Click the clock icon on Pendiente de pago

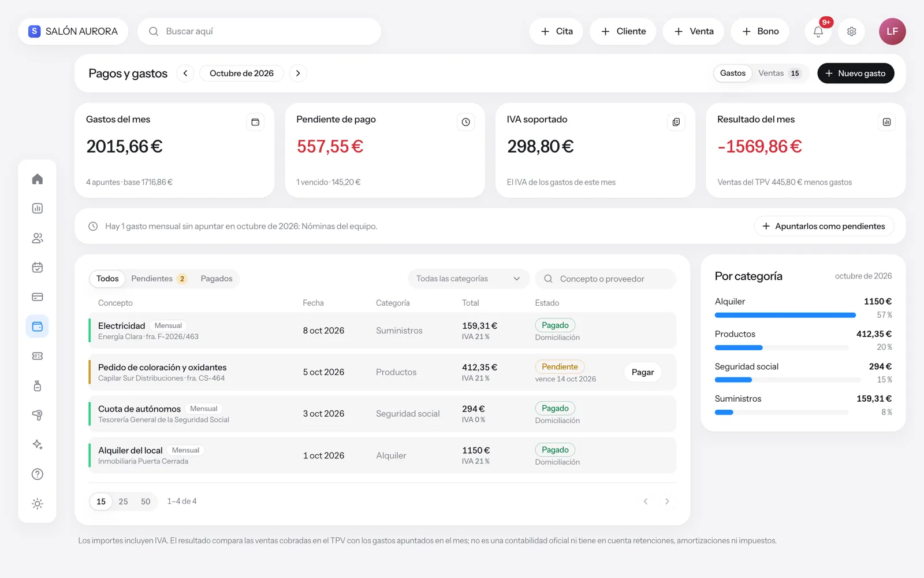click(465, 122)
